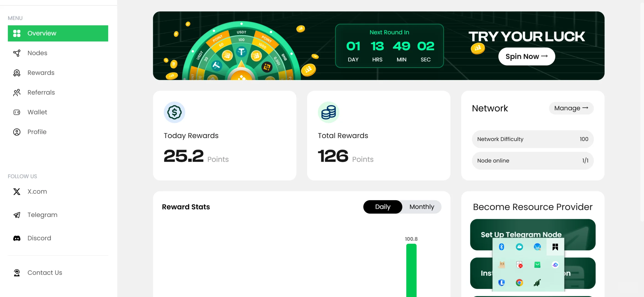The image size is (644, 297).
Task: Click the Contact Us headset icon
Action: pos(17,273)
